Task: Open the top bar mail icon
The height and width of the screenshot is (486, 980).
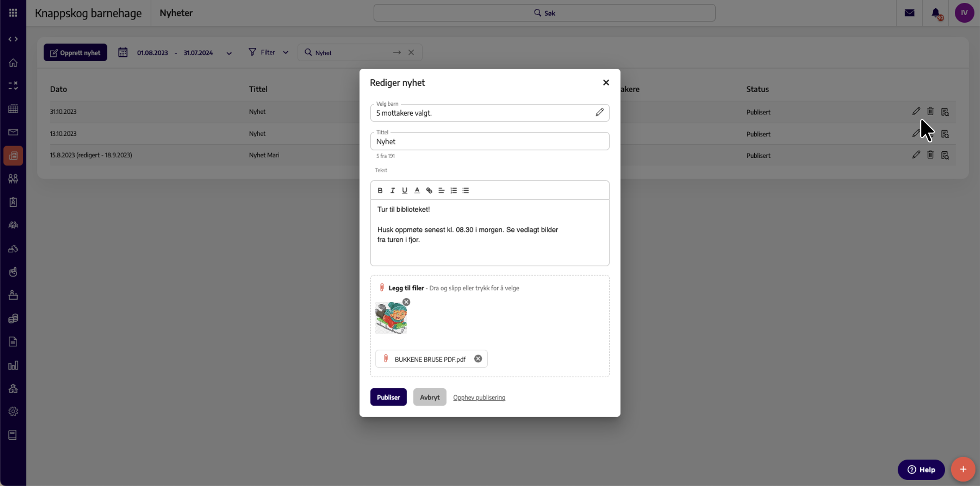Action: 910,13
